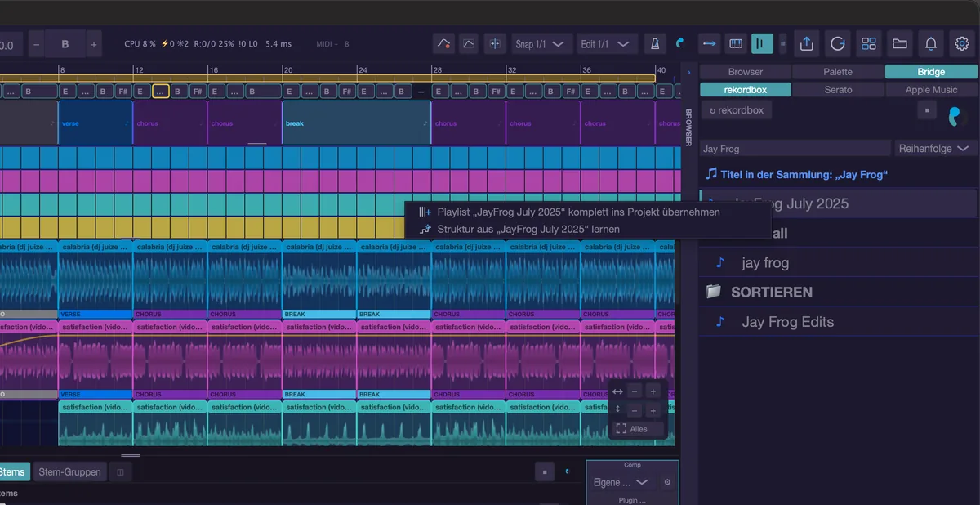This screenshot has height=505, width=980.
Task: Click the Jay Frog search field
Action: click(x=795, y=149)
